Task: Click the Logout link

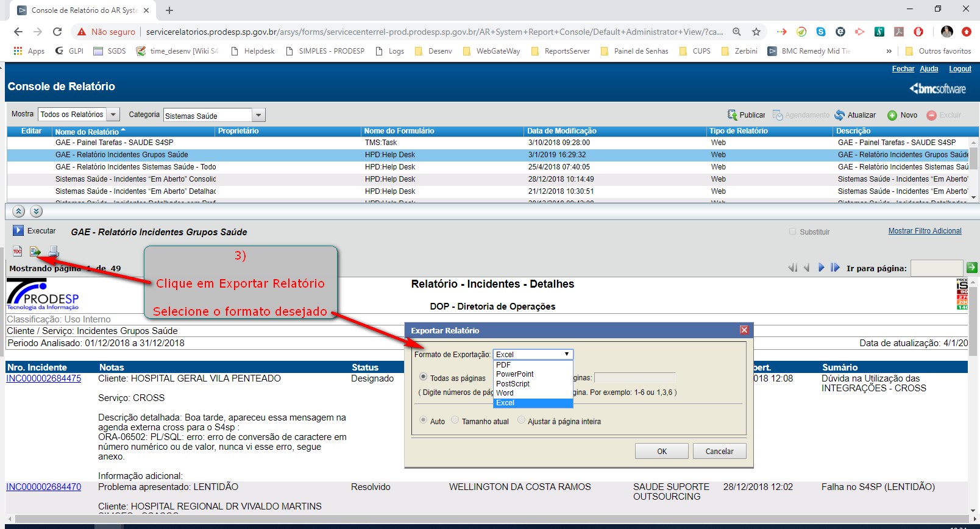Action: [x=960, y=69]
